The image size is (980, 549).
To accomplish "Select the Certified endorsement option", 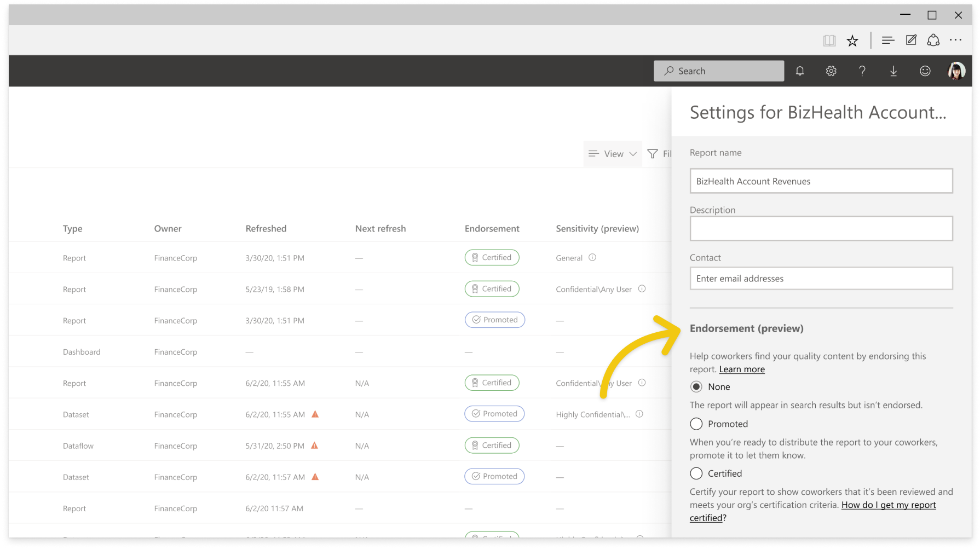I will pyautogui.click(x=696, y=473).
